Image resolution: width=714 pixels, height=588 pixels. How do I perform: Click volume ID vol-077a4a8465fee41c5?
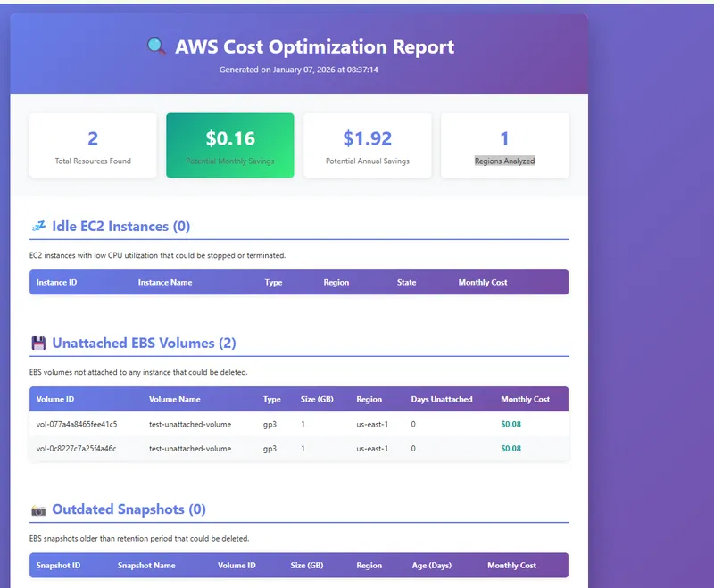[x=77, y=424]
